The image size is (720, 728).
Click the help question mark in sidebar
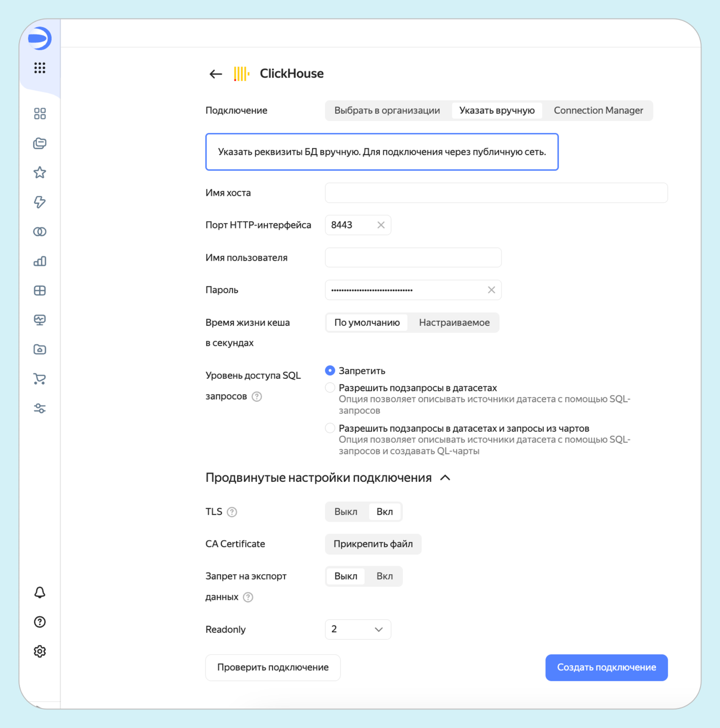pos(39,622)
